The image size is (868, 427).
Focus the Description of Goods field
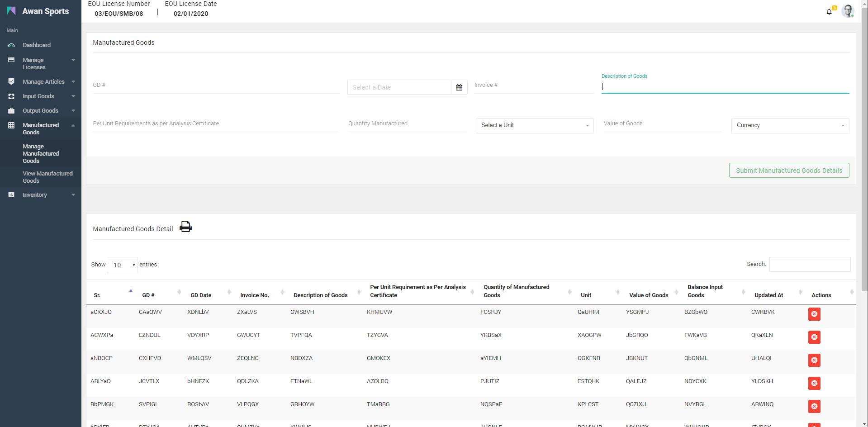[725, 87]
